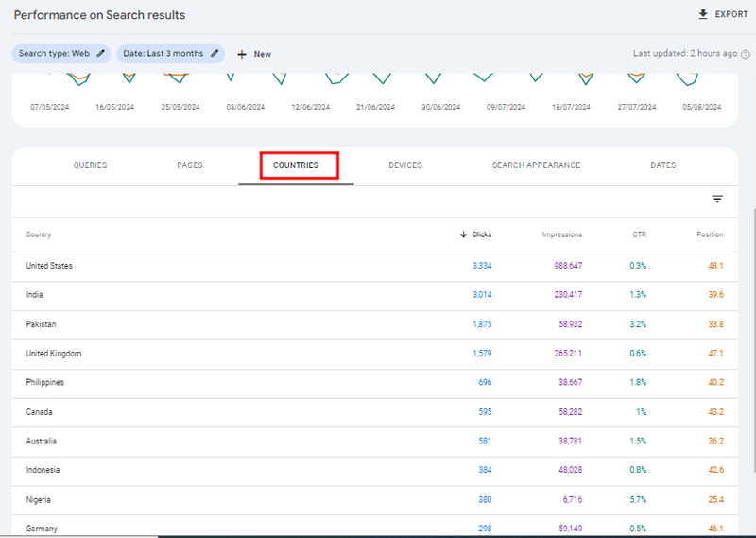Image resolution: width=756 pixels, height=538 pixels.
Task: Click the Performance on Search results heading
Action: pyautogui.click(x=99, y=15)
